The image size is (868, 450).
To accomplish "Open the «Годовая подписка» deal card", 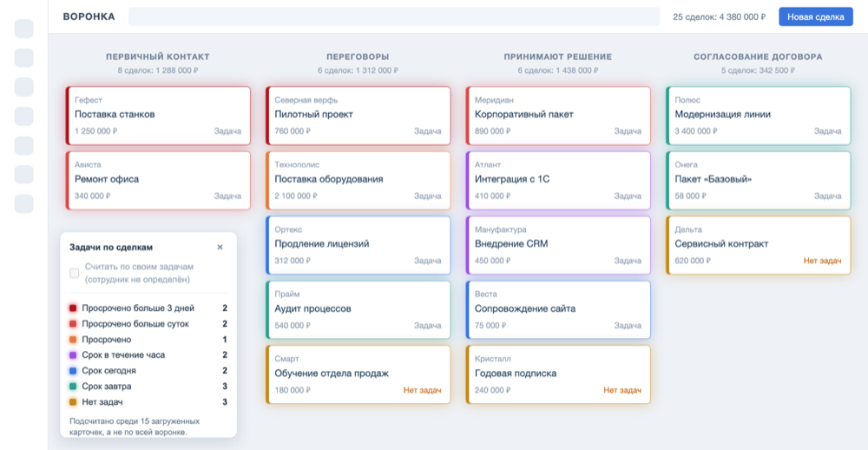I will 558,374.
